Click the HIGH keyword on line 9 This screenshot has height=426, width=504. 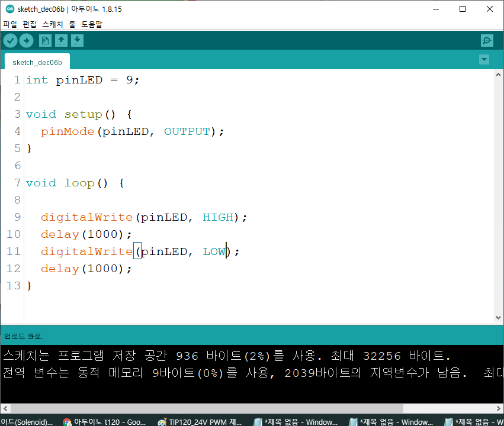tap(218, 217)
